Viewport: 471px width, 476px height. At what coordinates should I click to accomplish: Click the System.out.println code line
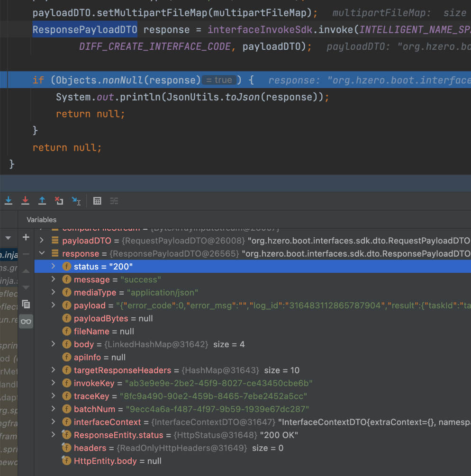click(192, 97)
